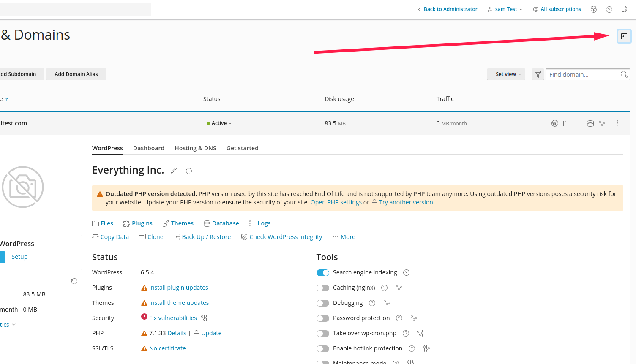Go to the Get started tab
Screen dimensions: 636x364
coord(243,148)
